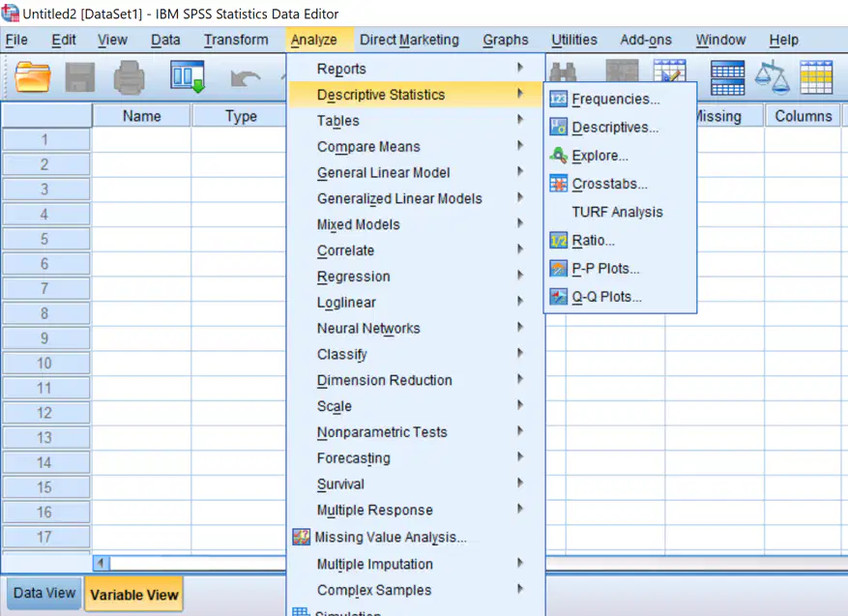Select row header 5
Viewport: 848px width, 616px height.
coord(46,239)
